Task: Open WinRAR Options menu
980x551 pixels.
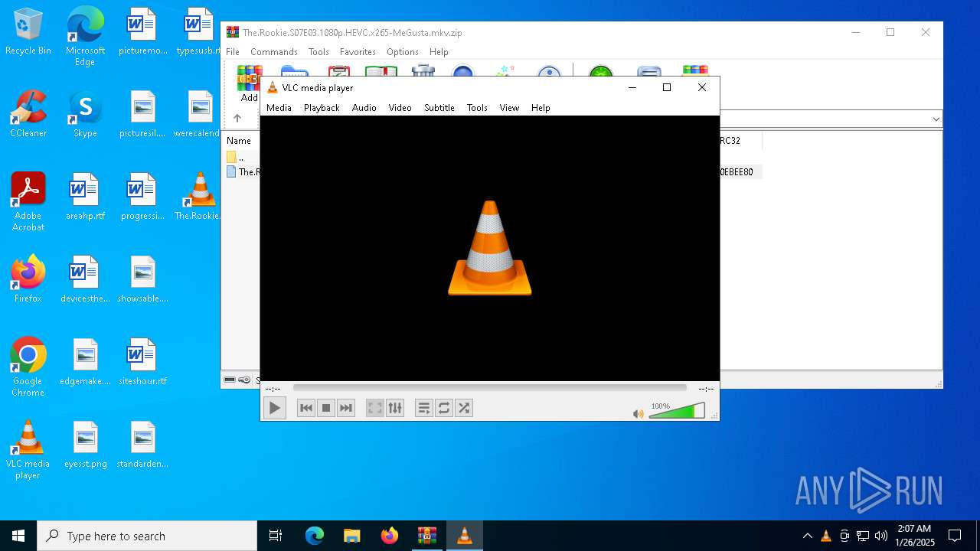Action: tap(403, 52)
